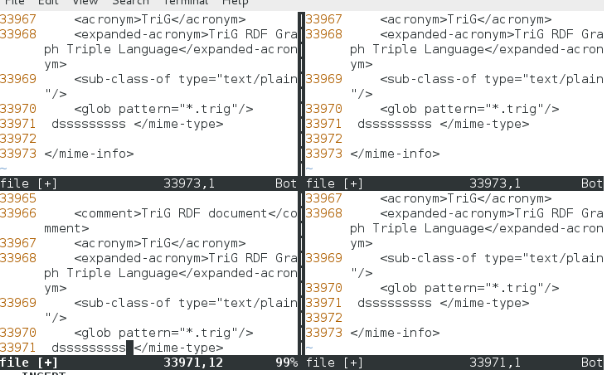604x375 pixels.
Task: Click line number 33971 in bottom-left pane
Action: [18, 348]
